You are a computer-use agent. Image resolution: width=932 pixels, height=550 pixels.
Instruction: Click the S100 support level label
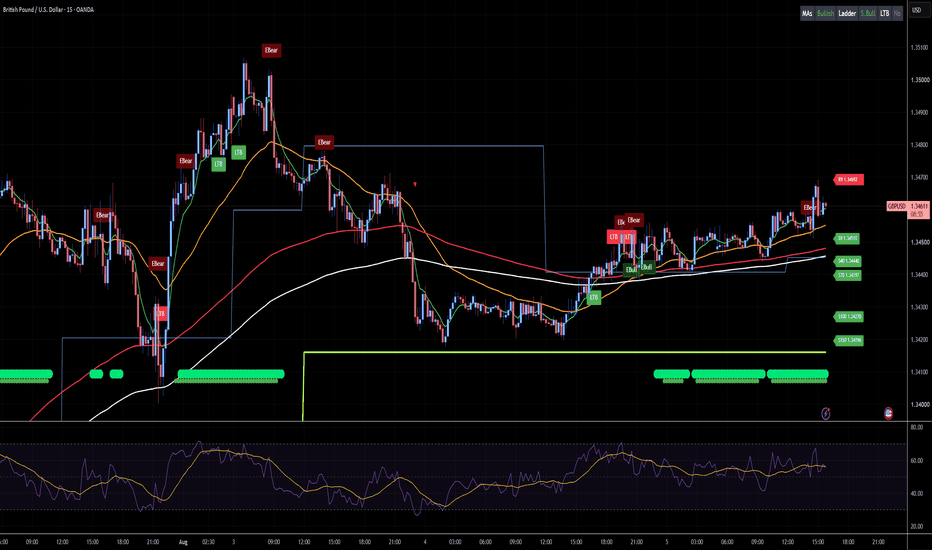tap(849, 317)
